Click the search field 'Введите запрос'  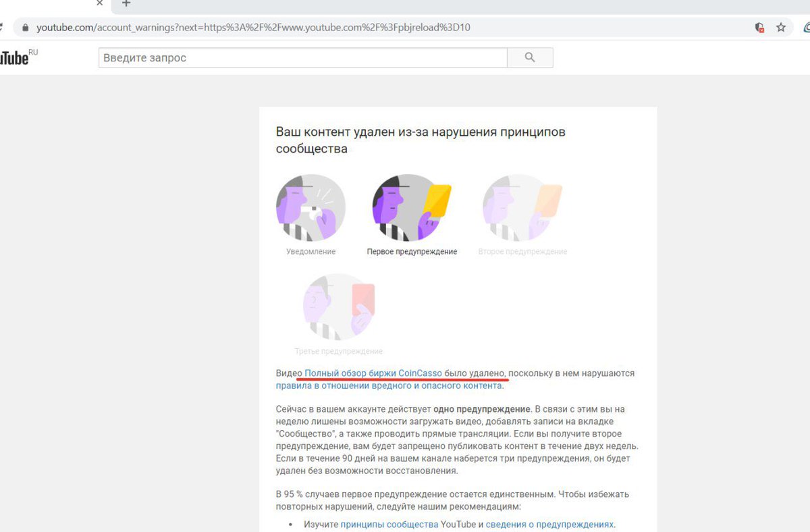coord(302,57)
